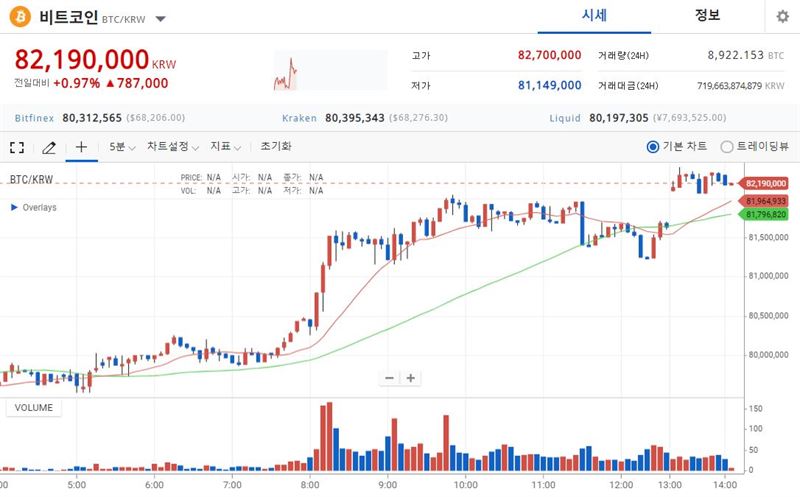The height and width of the screenshot is (497, 800).
Task: Zoom in chart with plus button
Action: (x=411, y=378)
